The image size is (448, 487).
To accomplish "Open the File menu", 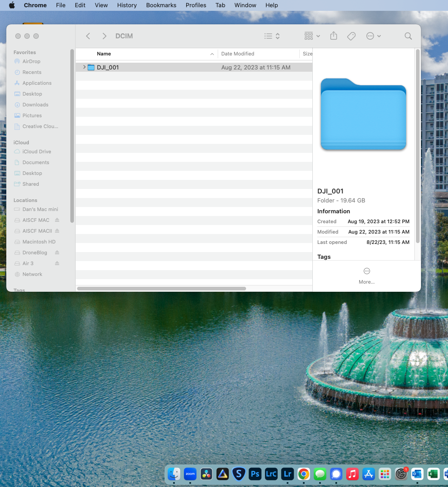I will point(60,5).
